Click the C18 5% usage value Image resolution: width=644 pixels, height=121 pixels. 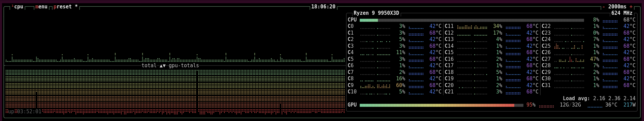tap(499, 72)
